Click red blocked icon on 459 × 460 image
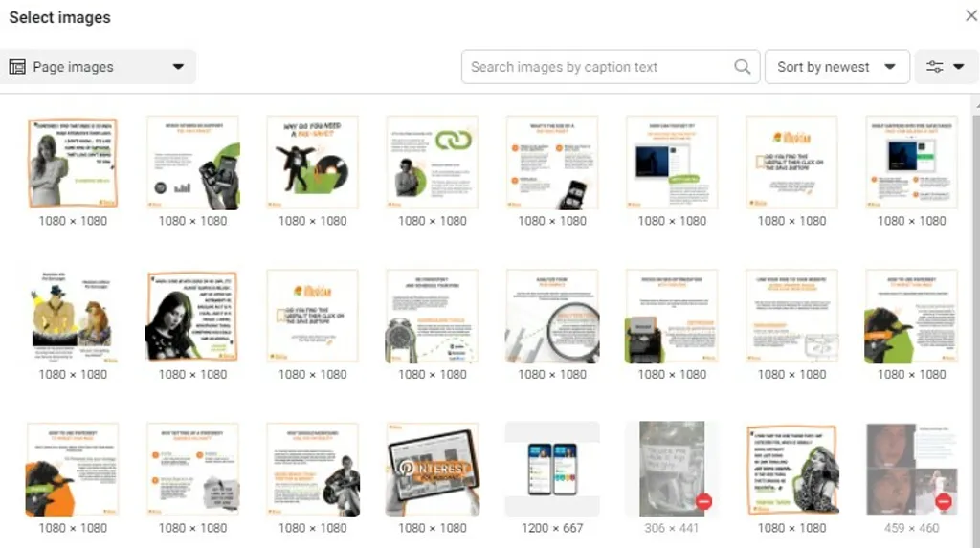This screenshot has height=548, width=980. tap(944, 501)
